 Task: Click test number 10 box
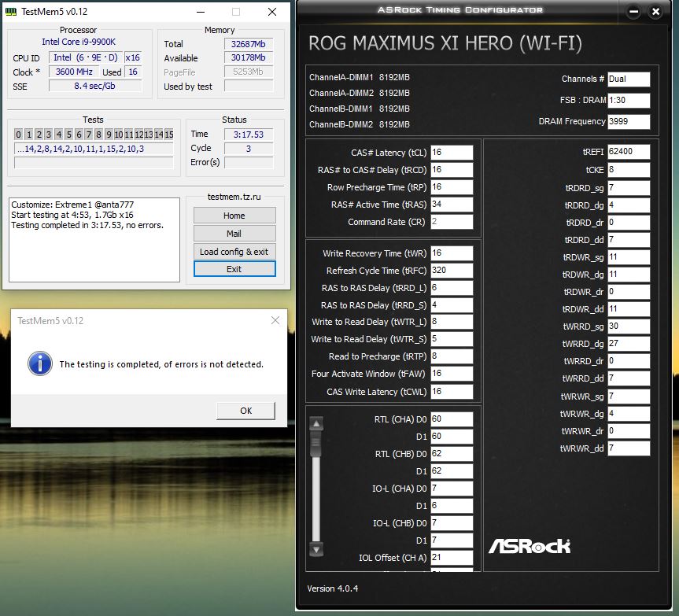point(119,135)
